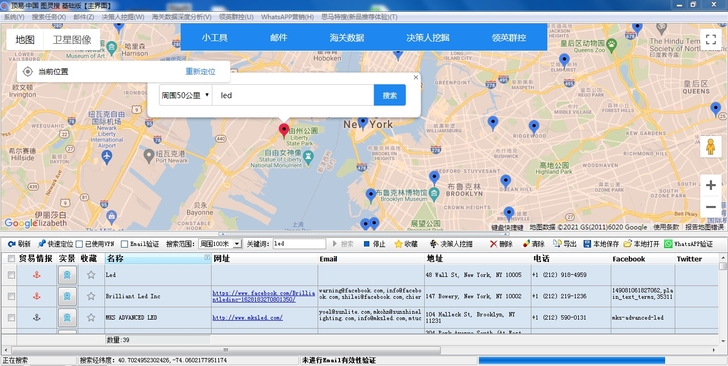Image resolution: width=728 pixels, height=366 pixels.
Task: Zoom in the map with plus
Action: 710,185
